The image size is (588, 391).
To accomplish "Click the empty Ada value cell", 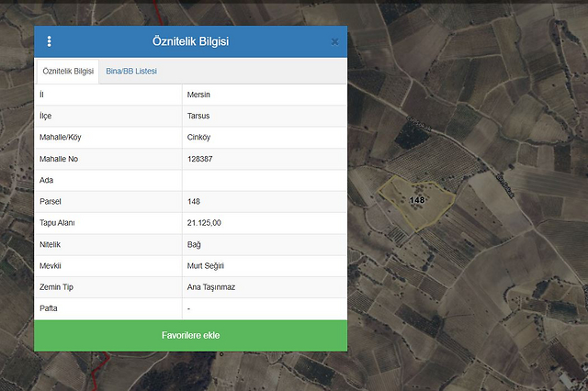I will [264, 180].
